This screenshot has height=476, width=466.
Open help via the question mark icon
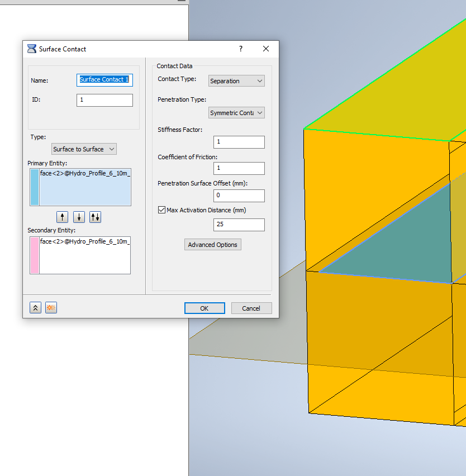tap(240, 49)
